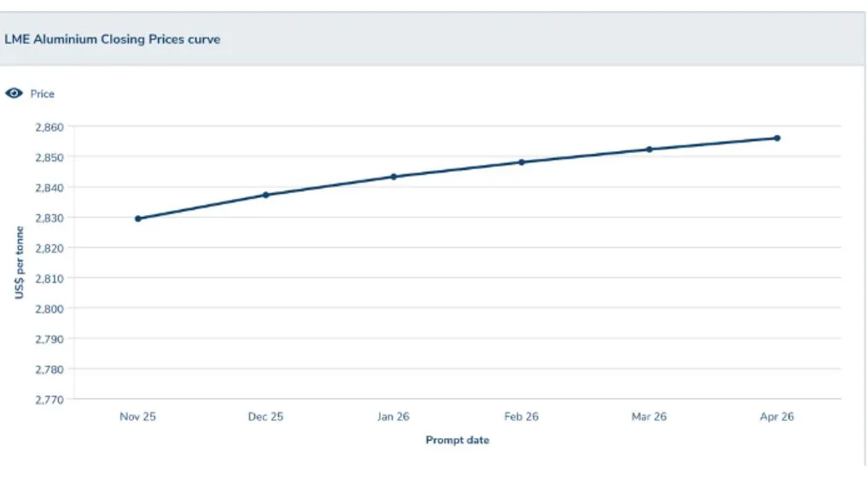The height and width of the screenshot is (503, 868).
Task: Click the Prompt date axis title
Action: (x=457, y=441)
